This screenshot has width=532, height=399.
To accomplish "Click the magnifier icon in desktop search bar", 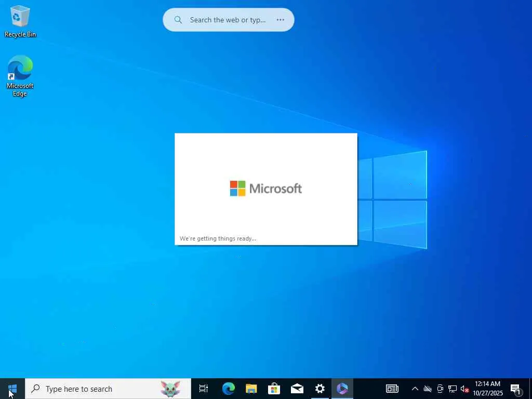I will coord(178,20).
